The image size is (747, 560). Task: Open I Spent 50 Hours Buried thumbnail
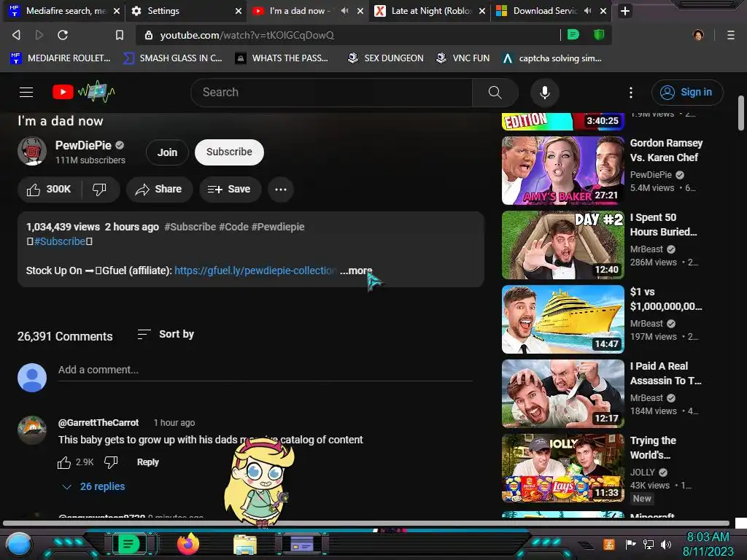(x=562, y=245)
